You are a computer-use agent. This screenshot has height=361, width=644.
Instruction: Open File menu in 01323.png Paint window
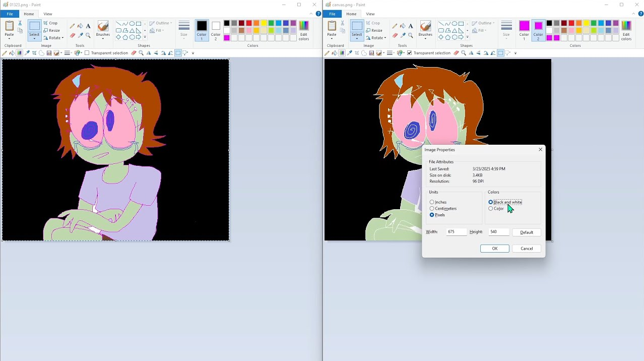[x=10, y=14]
